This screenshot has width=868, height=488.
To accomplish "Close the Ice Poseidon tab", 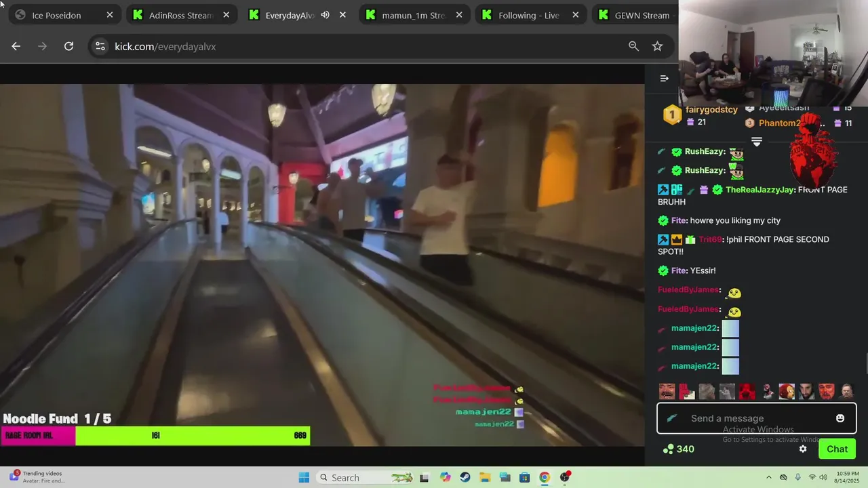I will tap(110, 15).
